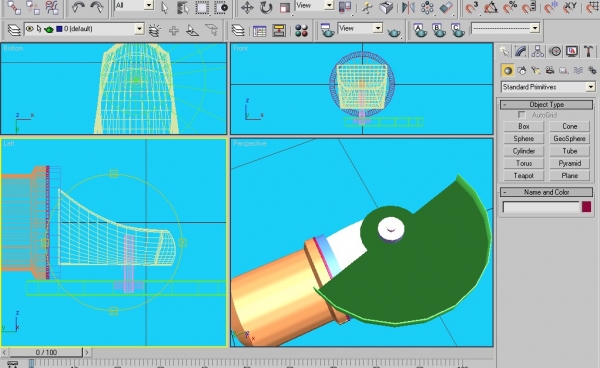600x368 pixels.
Task: Collapse the Object Type rollout
Action: [546, 104]
